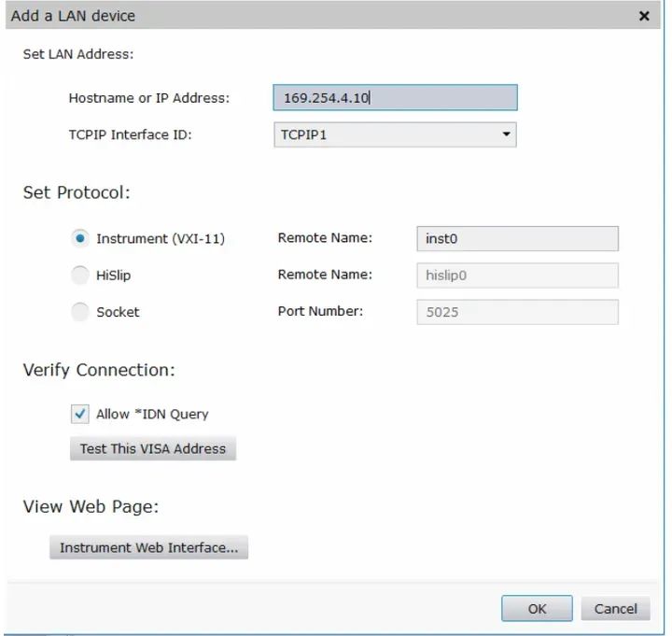Confirm the dialog with OK
This screenshot has width=672, height=636.
click(537, 609)
